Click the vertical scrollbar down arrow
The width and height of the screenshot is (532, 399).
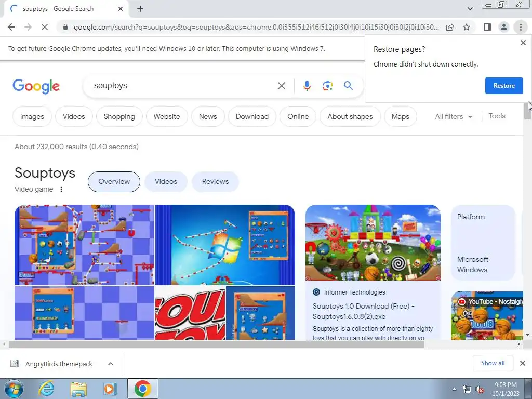528,335
